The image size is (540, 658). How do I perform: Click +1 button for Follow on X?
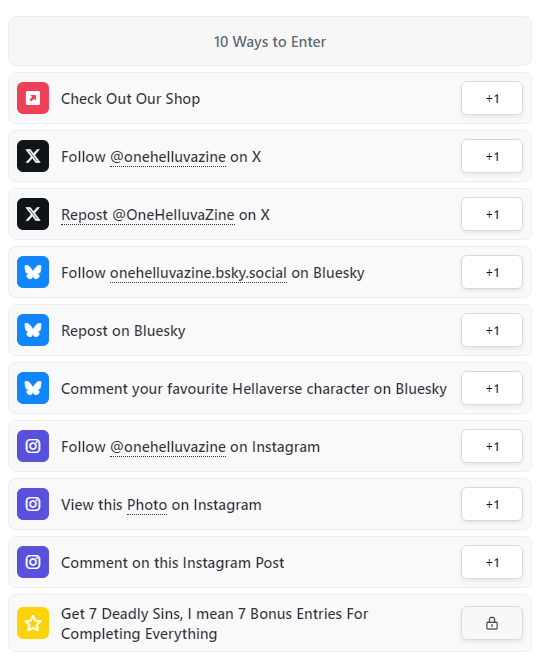pos(492,156)
